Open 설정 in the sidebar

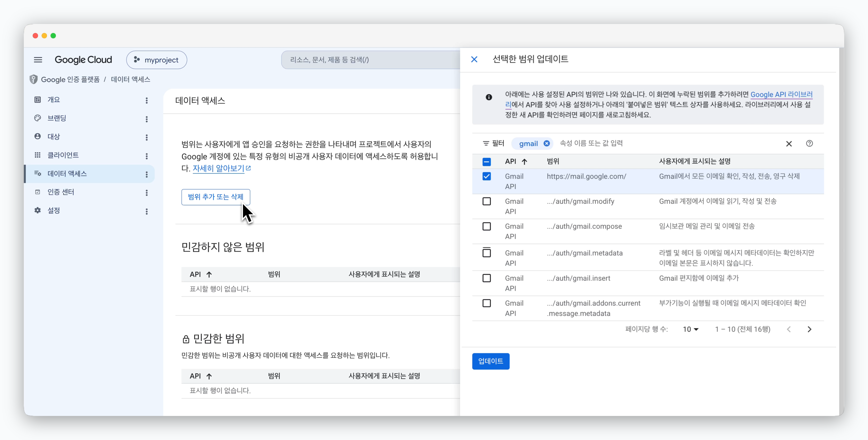tap(54, 210)
